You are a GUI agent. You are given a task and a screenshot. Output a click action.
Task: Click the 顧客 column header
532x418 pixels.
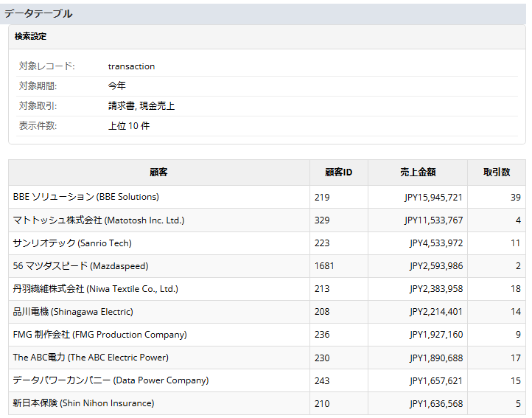pyautogui.click(x=158, y=173)
